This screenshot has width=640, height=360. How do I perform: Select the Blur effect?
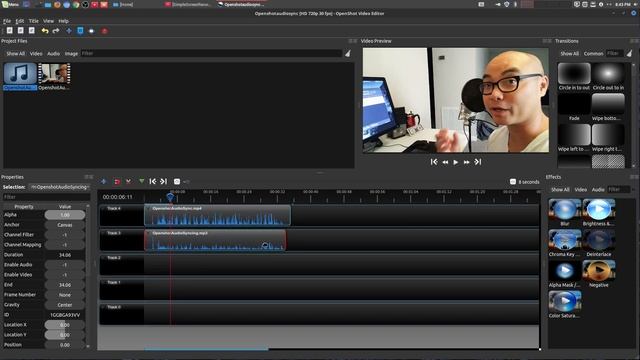point(565,213)
